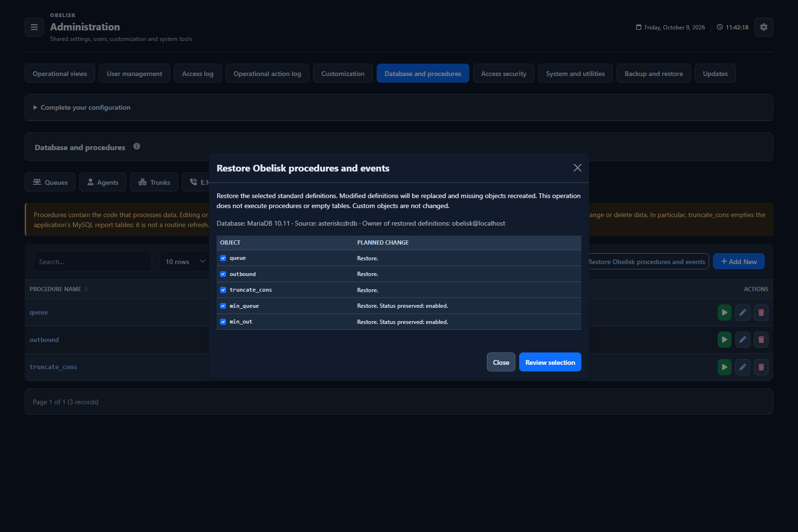Click the clock icon by the time

click(720, 27)
